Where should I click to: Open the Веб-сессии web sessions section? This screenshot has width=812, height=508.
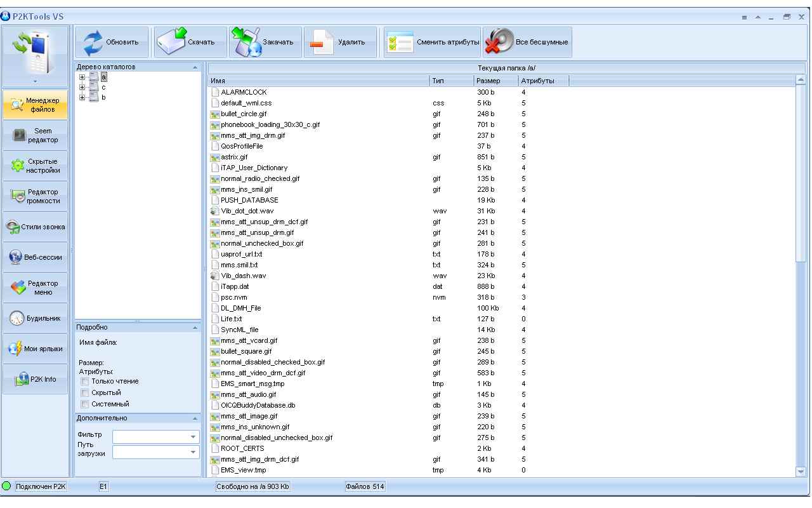point(35,257)
